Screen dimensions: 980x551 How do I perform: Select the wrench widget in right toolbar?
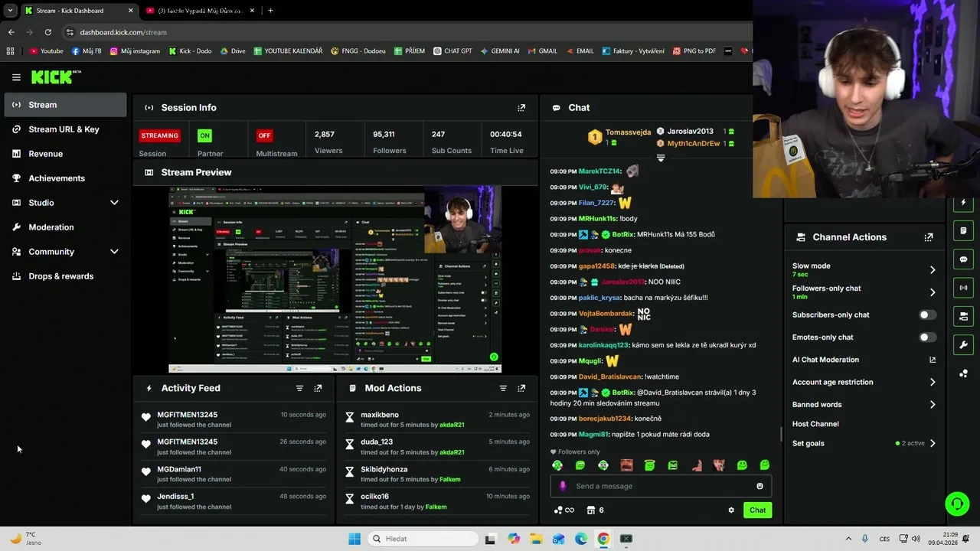(963, 344)
